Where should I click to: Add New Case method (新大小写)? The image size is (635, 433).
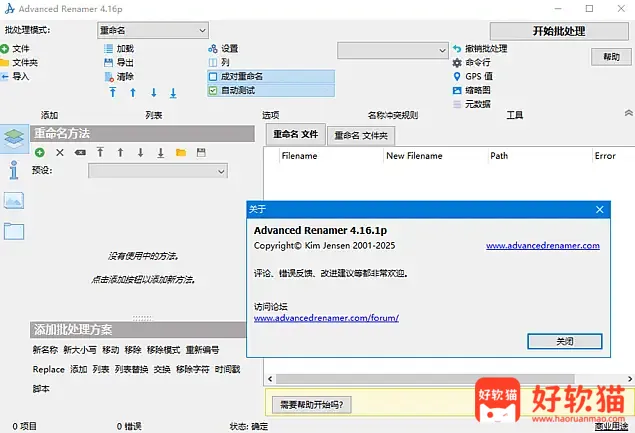coord(80,350)
